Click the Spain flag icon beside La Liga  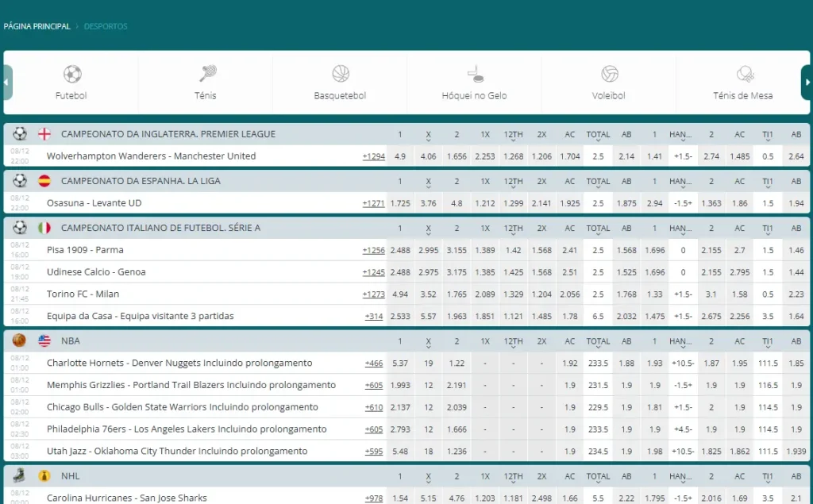[x=44, y=181]
